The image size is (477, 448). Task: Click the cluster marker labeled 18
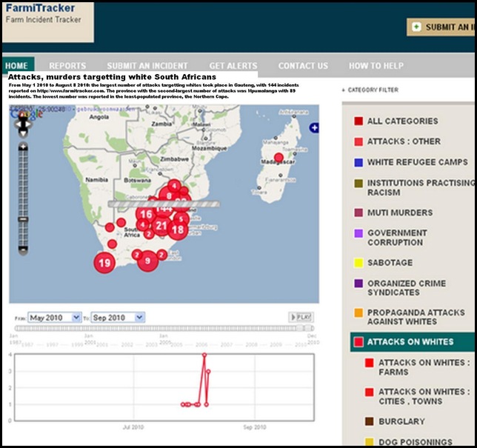pos(178,230)
